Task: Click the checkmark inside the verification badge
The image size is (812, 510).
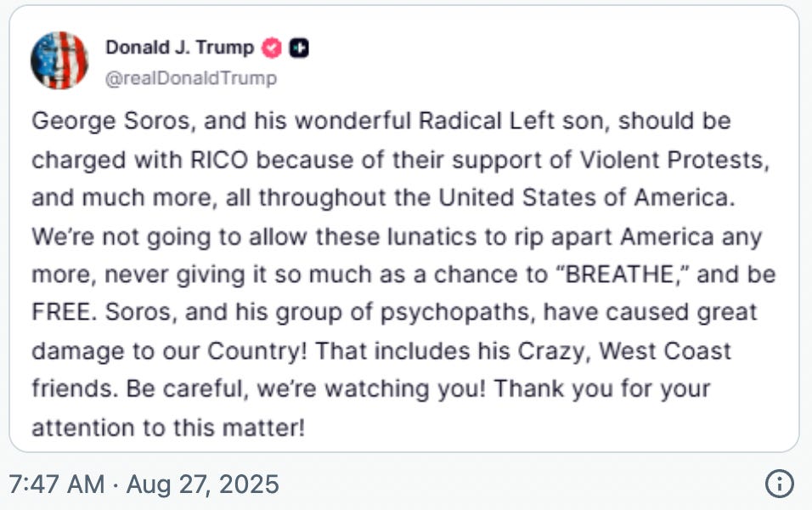Action: (x=272, y=48)
